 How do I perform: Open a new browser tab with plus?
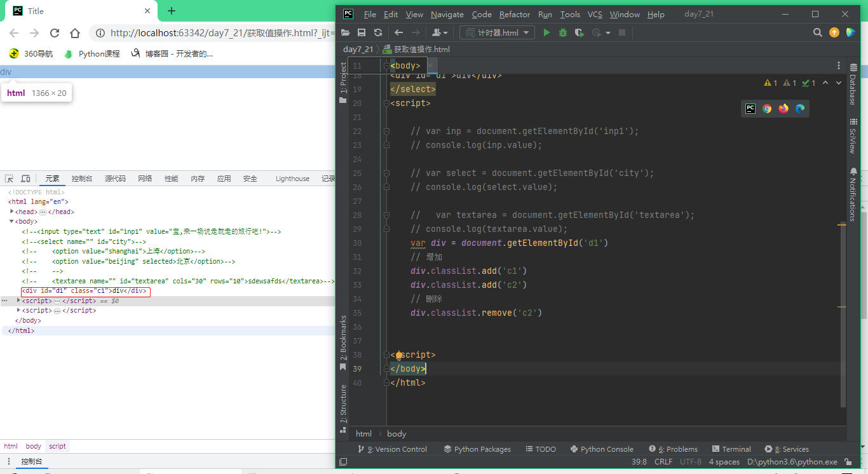pyautogui.click(x=172, y=11)
